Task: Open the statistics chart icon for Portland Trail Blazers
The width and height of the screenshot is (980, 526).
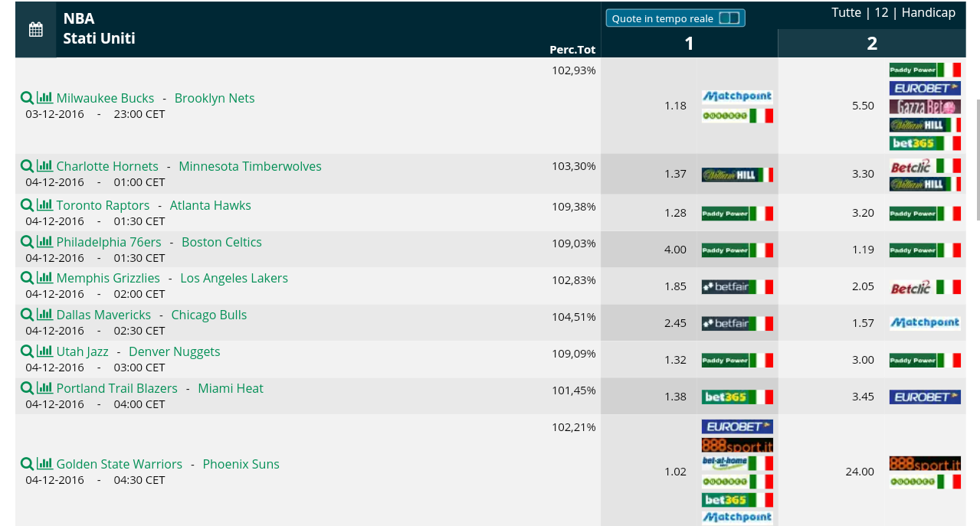Action: coord(44,388)
